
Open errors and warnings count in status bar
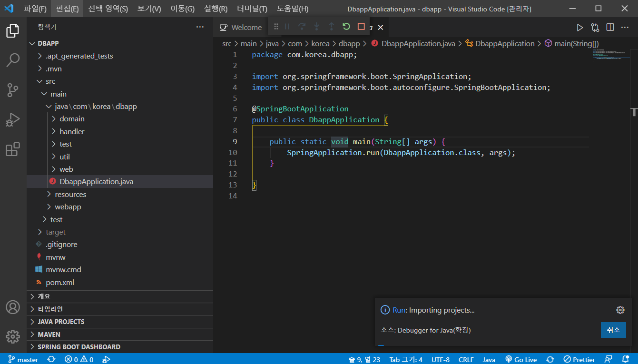tap(79, 360)
